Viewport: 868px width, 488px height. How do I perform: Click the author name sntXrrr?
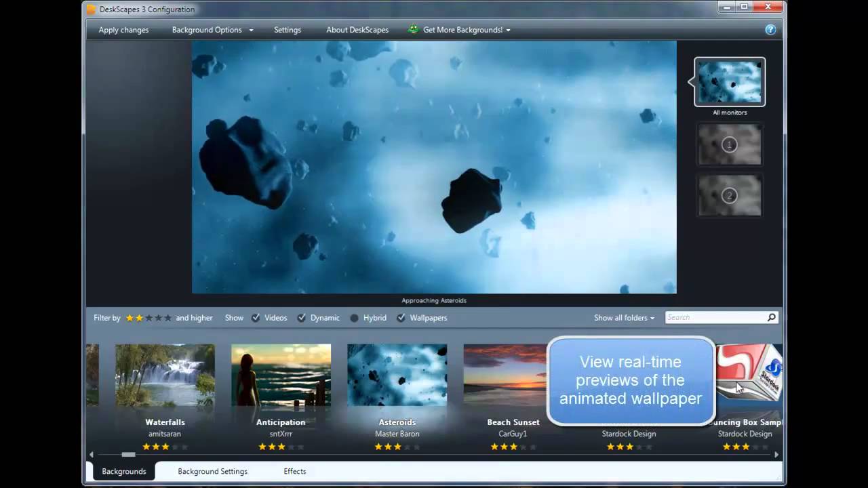click(x=281, y=434)
